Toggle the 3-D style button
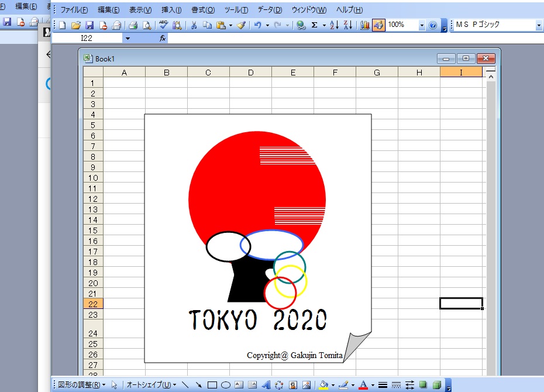This screenshot has width=544, height=392. tap(436, 385)
